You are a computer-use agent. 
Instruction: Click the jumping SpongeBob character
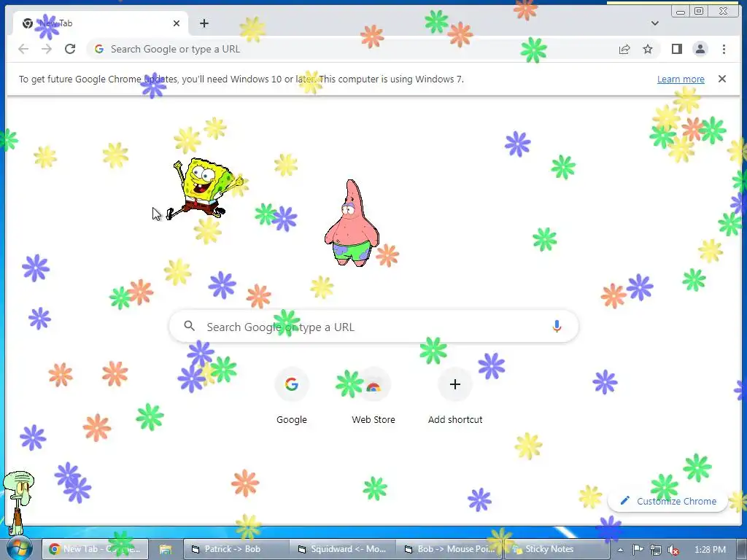tap(204, 189)
